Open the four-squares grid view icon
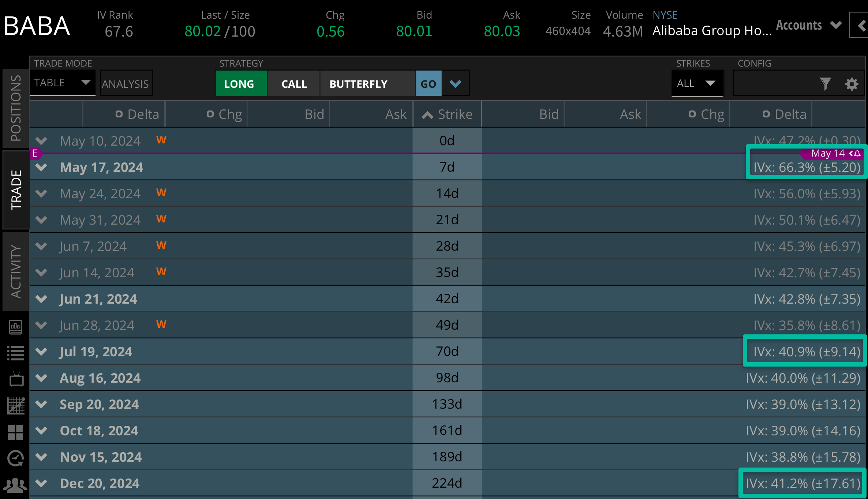The width and height of the screenshot is (868, 499). pyautogui.click(x=15, y=432)
